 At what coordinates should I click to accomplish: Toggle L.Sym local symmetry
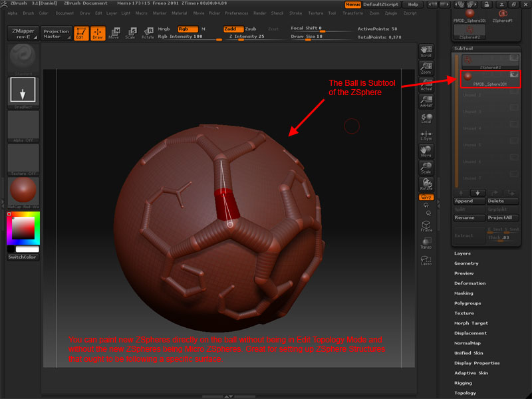(x=426, y=135)
